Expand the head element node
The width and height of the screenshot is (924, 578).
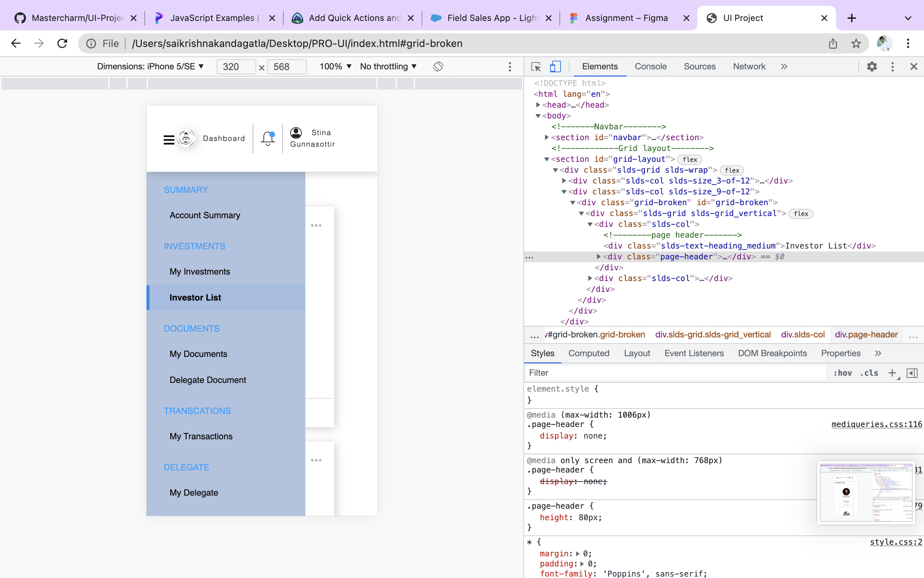pos(538,105)
